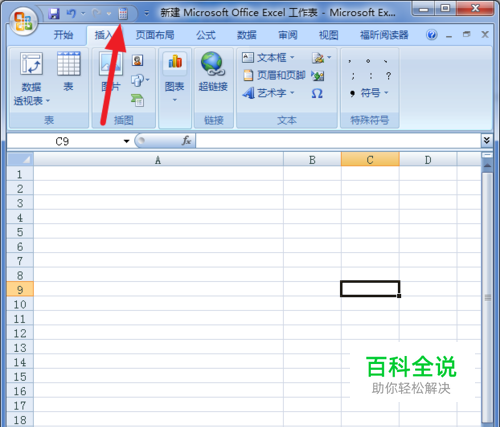Restore down the workbook window
500x427 pixels.
pyautogui.click(x=467, y=34)
